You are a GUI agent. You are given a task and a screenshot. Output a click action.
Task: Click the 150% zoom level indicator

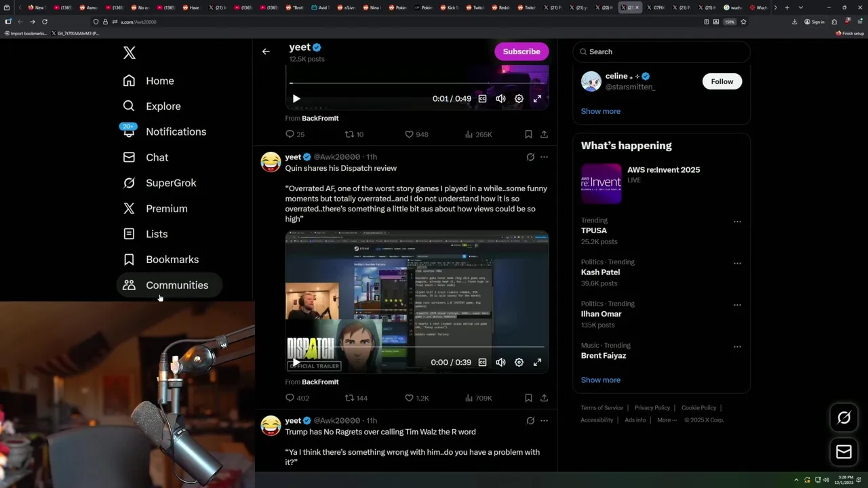(730, 22)
